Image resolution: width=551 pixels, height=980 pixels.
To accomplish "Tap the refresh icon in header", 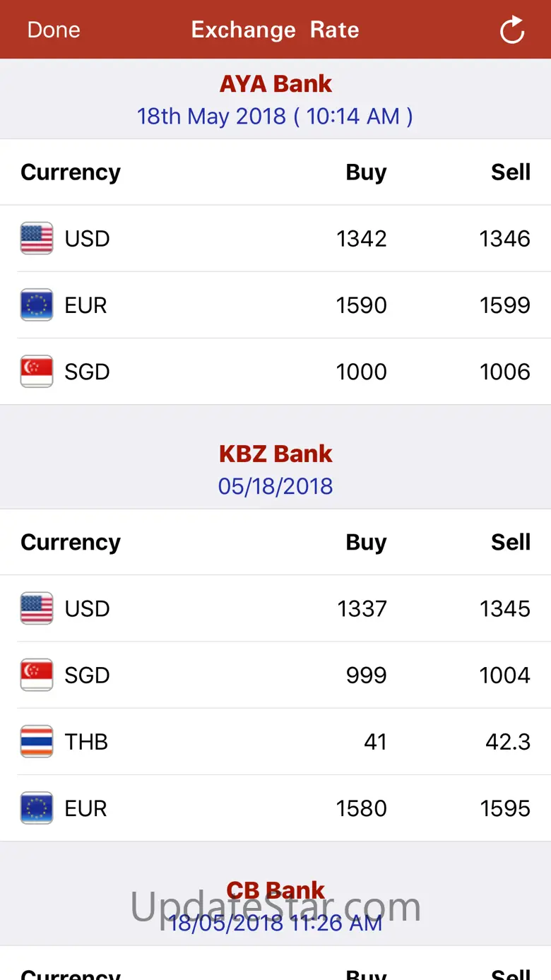I will pos(511,30).
